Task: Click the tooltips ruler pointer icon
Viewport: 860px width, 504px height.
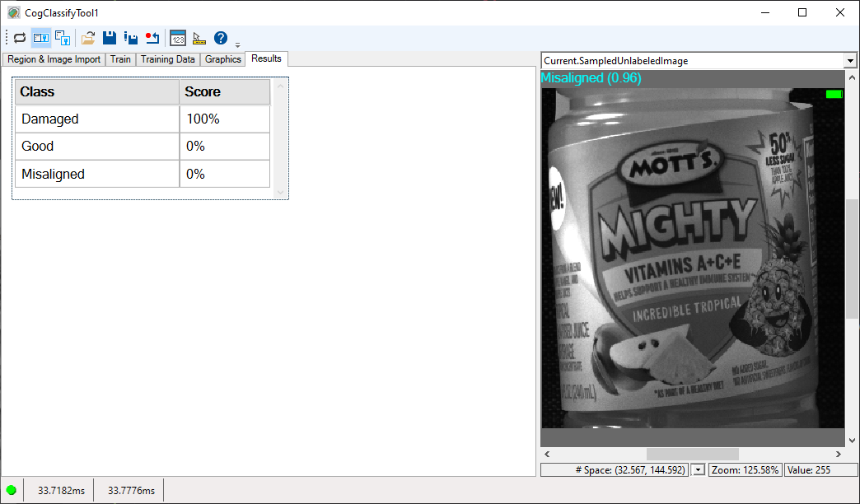Action: pyautogui.click(x=199, y=38)
